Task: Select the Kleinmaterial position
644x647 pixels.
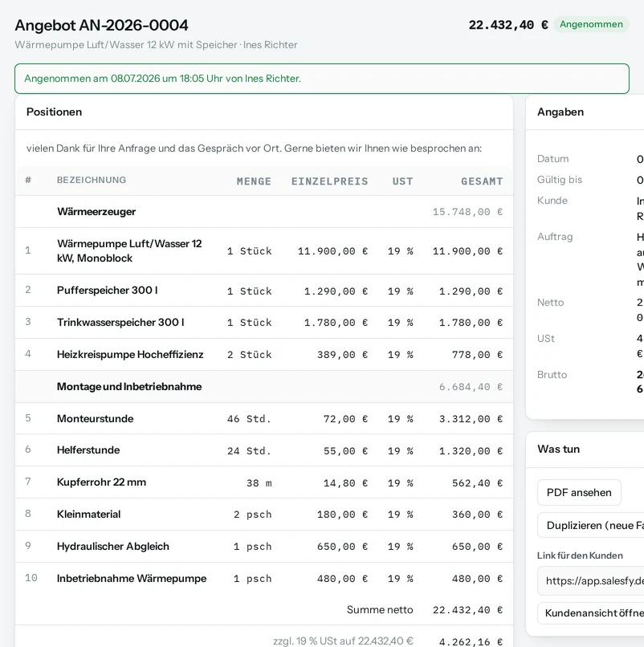Action: (264, 514)
